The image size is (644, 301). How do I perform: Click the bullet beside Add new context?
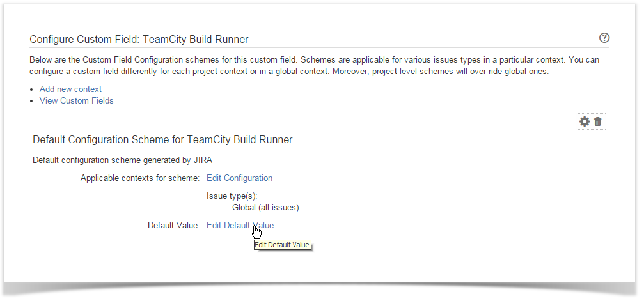(33, 89)
